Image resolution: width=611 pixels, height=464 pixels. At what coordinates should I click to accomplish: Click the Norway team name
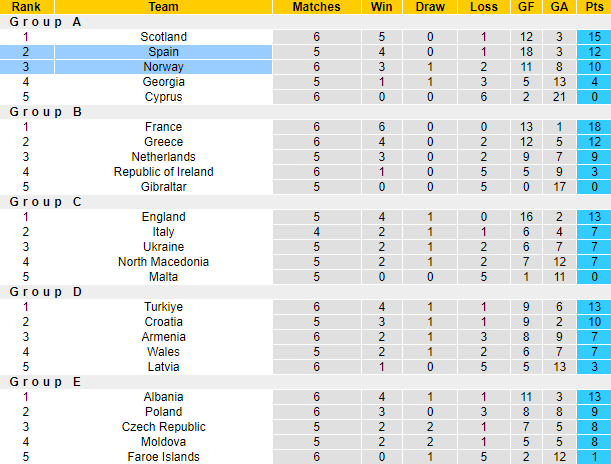pyautogui.click(x=163, y=67)
